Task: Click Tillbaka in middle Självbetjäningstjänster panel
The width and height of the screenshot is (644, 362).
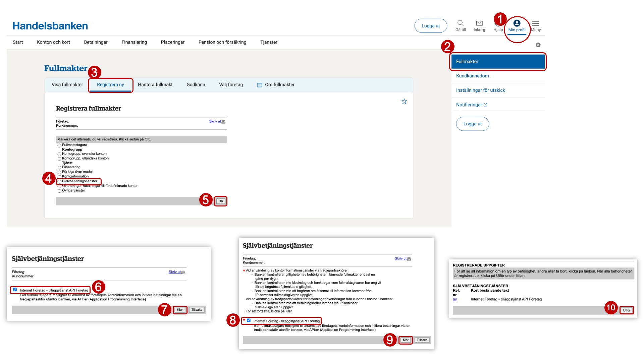Action: click(422, 340)
